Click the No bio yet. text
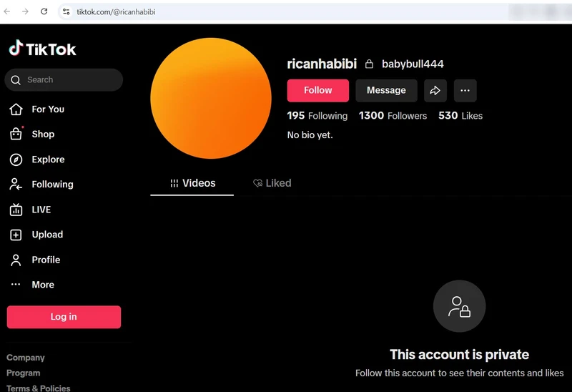The width and height of the screenshot is (572, 392). (310, 135)
